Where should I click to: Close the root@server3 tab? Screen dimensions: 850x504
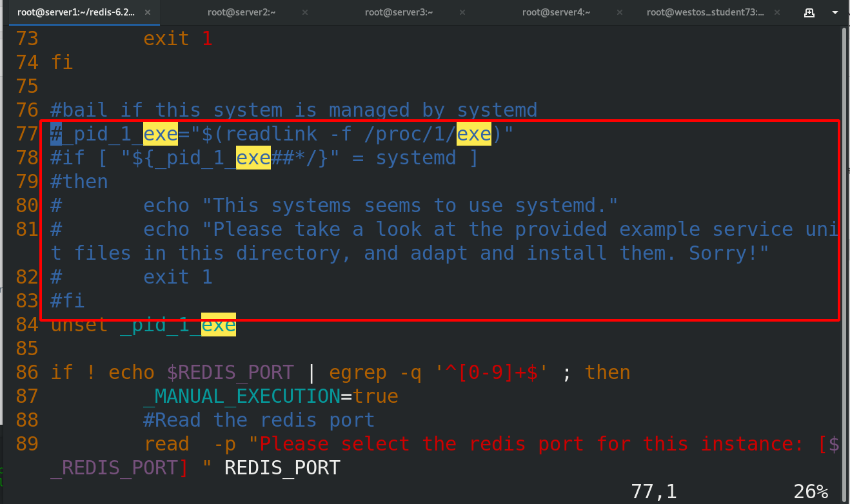(x=462, y=12)
